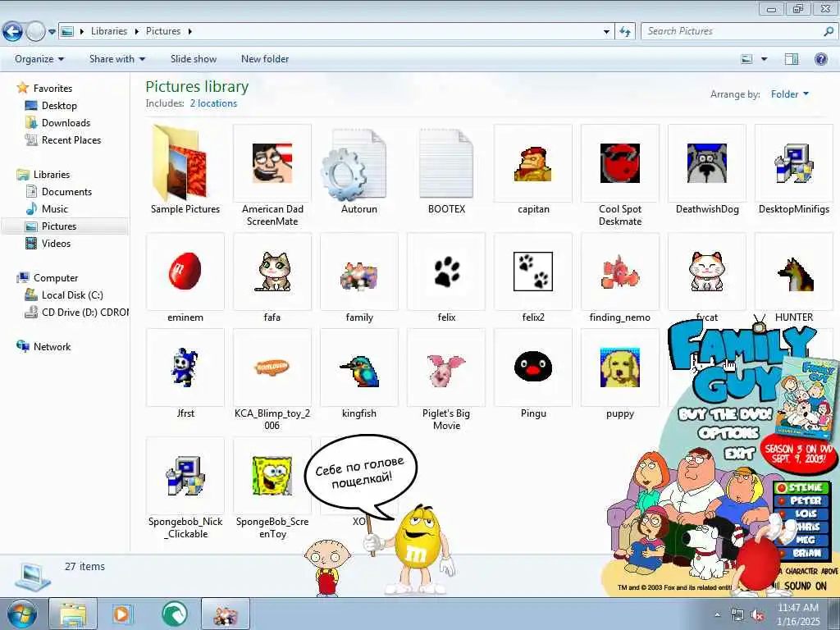Select the puppy icon

[620, 367]
